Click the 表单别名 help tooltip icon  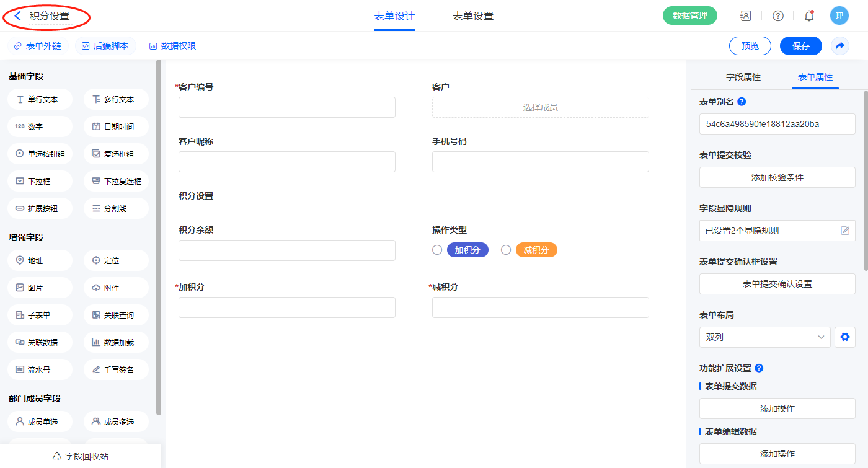tap(742, 102)
